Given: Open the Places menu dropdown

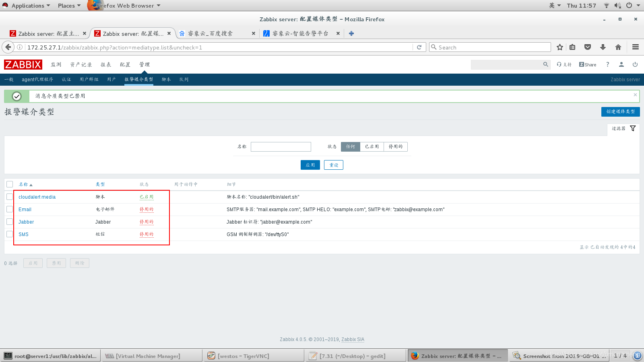Looking at the screenshot, I should [x=69, y=5].
